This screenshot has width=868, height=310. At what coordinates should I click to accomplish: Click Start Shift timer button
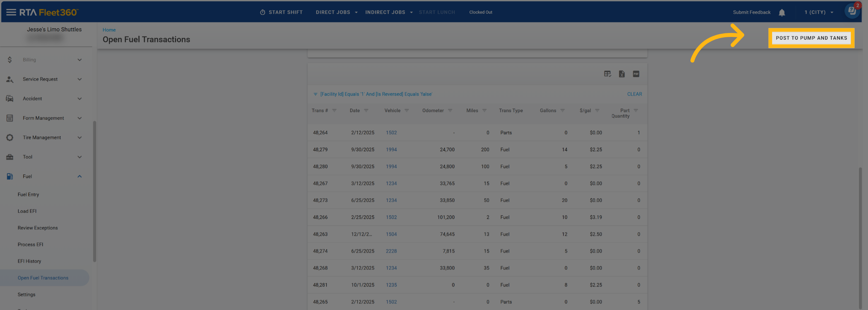point(281,12)
